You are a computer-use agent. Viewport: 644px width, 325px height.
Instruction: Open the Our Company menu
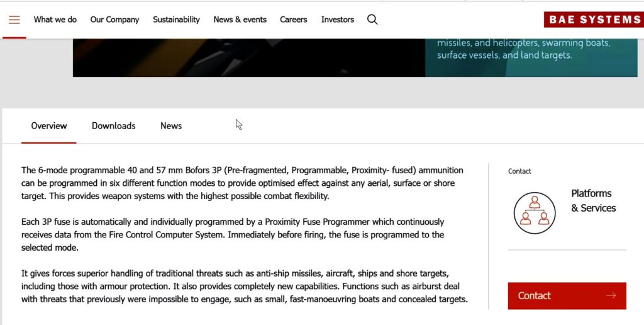(114, 20)
